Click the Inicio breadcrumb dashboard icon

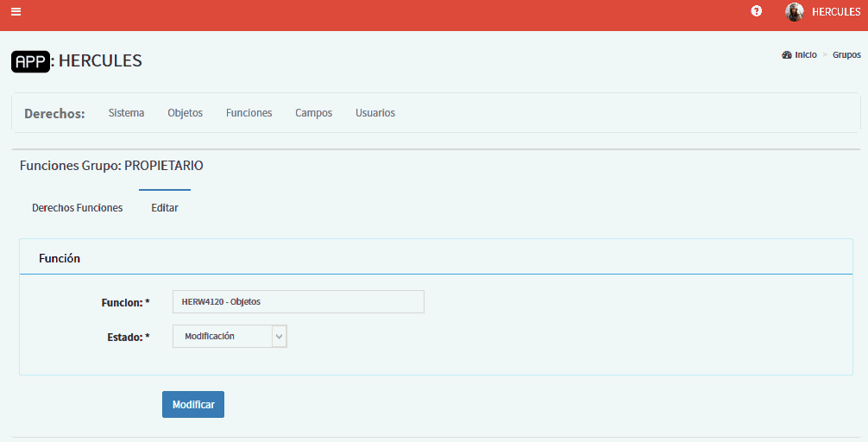(x=787, y=55)
